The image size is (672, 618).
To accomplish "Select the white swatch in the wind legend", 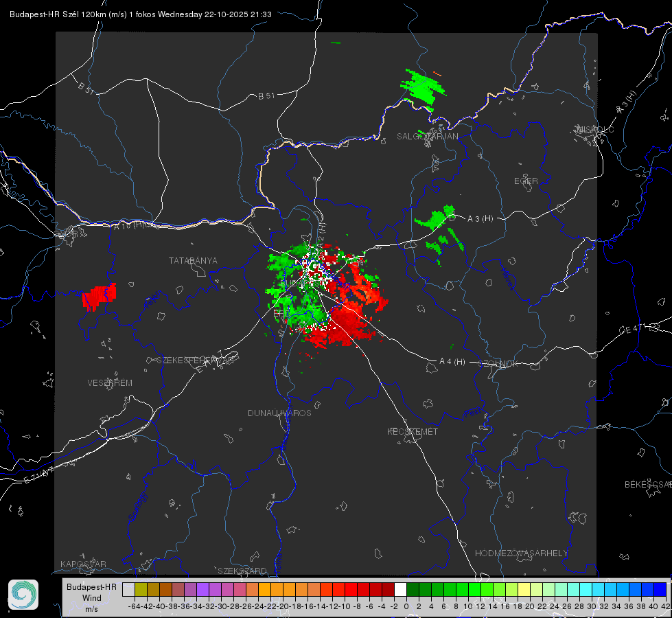I will (x=400, y=589).
